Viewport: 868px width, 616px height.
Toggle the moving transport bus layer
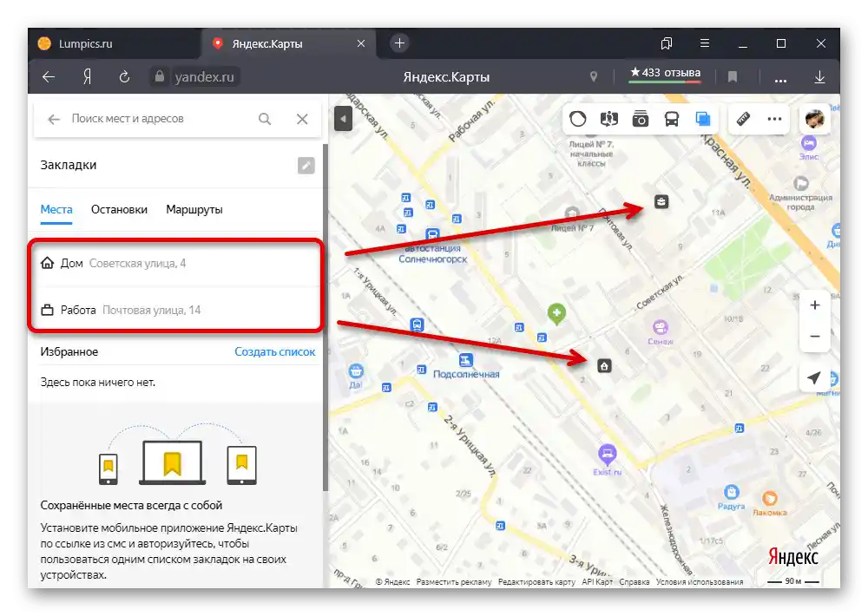pos(672,119)
